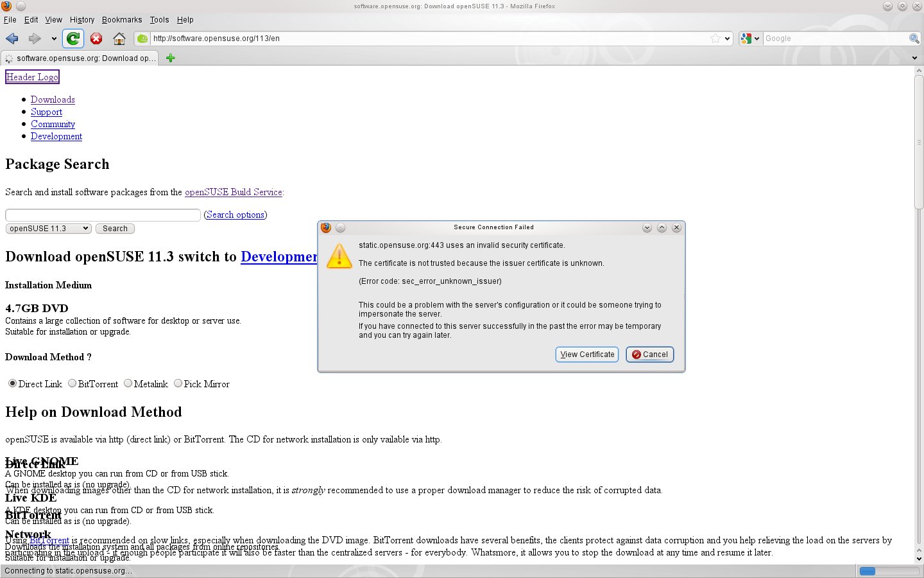The width and height of the screenshot is (924, 578).
Task: Go to the Home page icon
Action: coord(119,39)
